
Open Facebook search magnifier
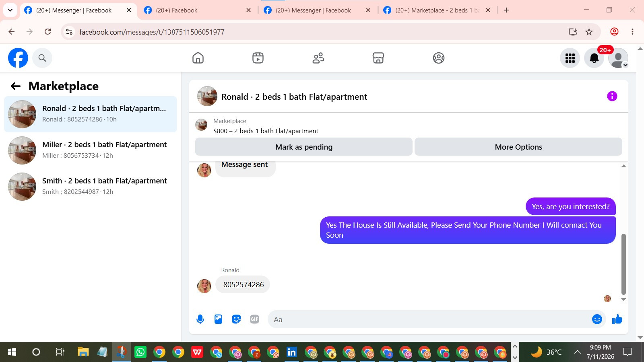coord(42,58)
